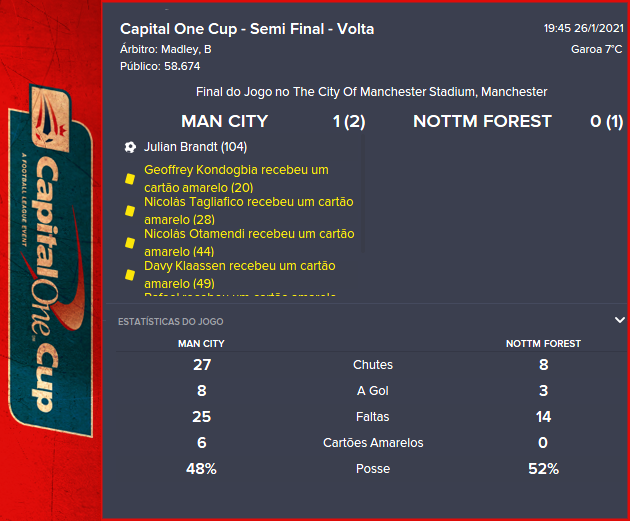Select the Chutes statistic row label

[373, 365]
